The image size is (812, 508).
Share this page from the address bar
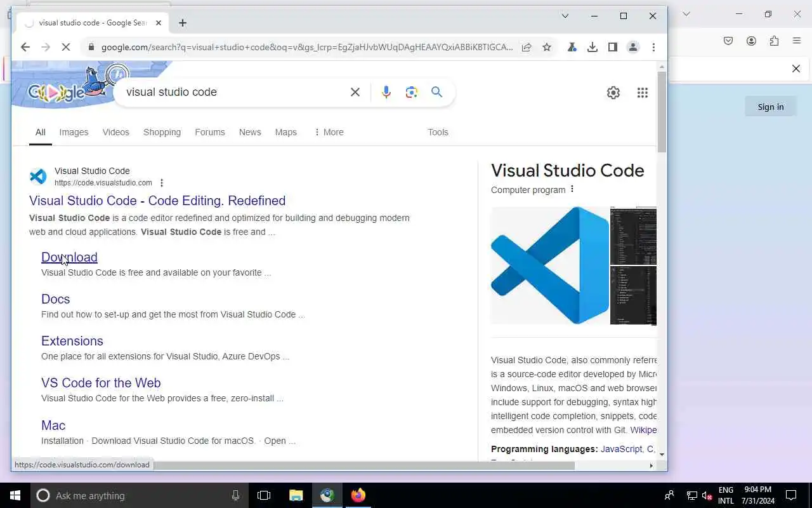tap(527, 47)
